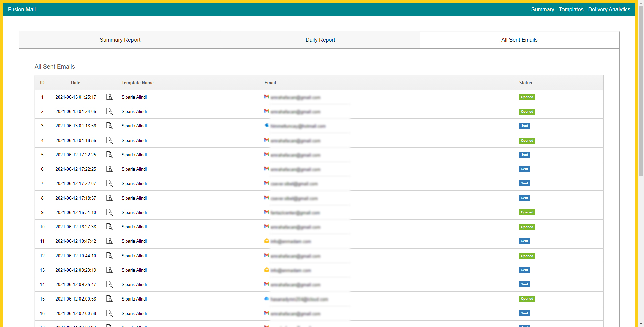Click Sent status badge for ID 8

(525, 198)
